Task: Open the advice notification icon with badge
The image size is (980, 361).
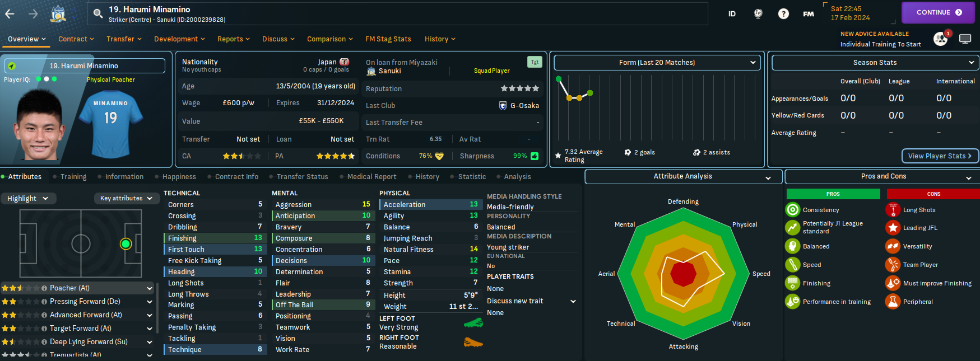Action: click(x=940, y=39)
